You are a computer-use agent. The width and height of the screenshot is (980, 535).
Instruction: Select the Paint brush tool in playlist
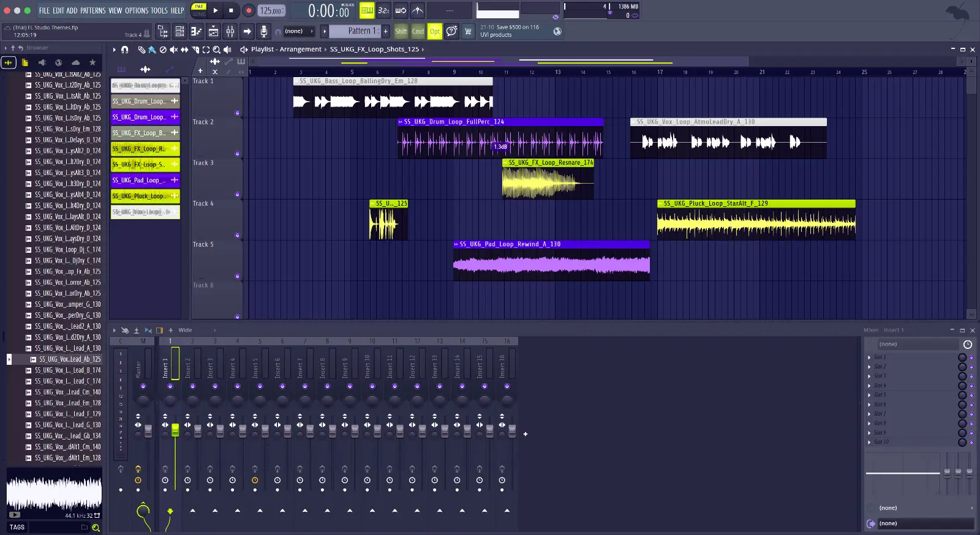[x=152, y=50]
